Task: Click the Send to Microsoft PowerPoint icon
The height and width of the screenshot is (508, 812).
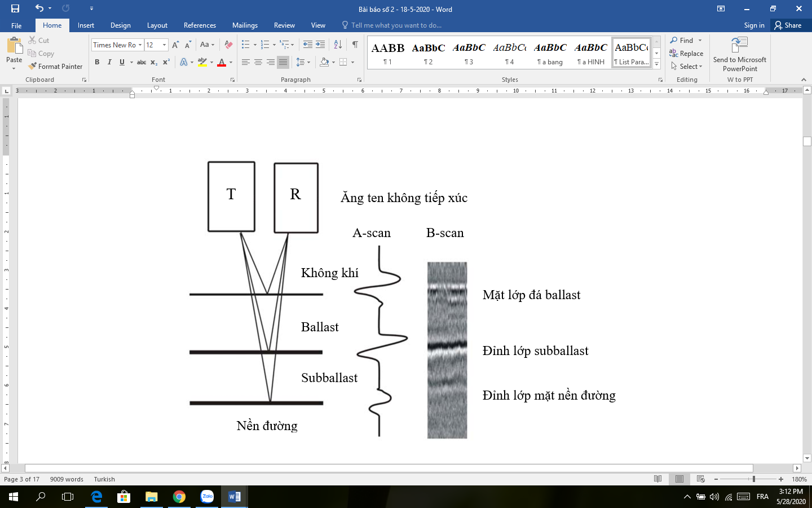Action: point(739,45)
